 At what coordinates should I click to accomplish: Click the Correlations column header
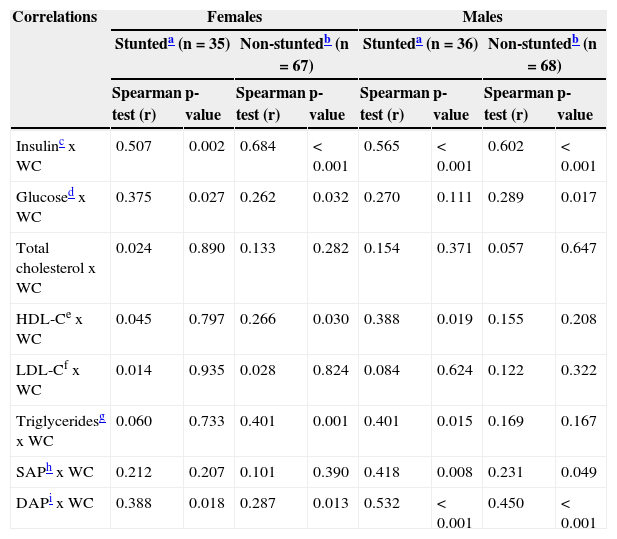point(55,17)
